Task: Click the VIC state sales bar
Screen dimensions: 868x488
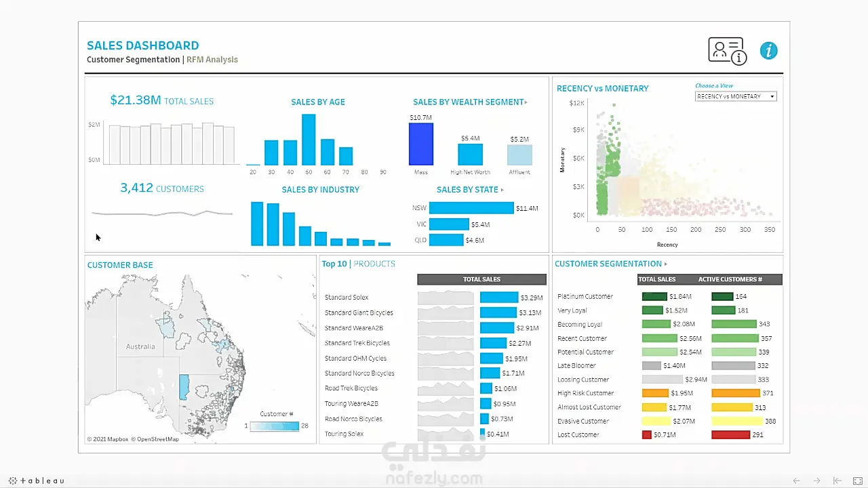Action: 449,224
